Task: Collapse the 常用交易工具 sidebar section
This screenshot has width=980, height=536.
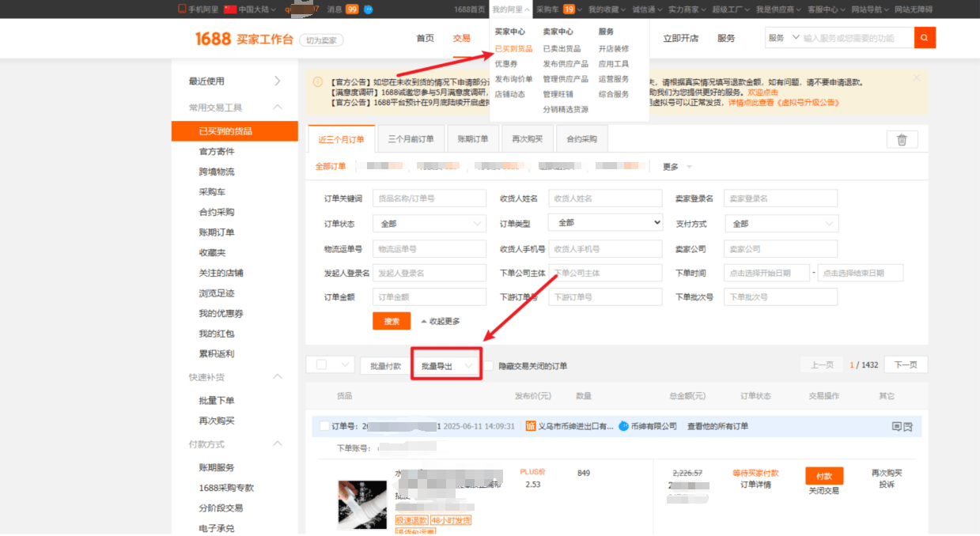Action: click(x=278, y=108)
